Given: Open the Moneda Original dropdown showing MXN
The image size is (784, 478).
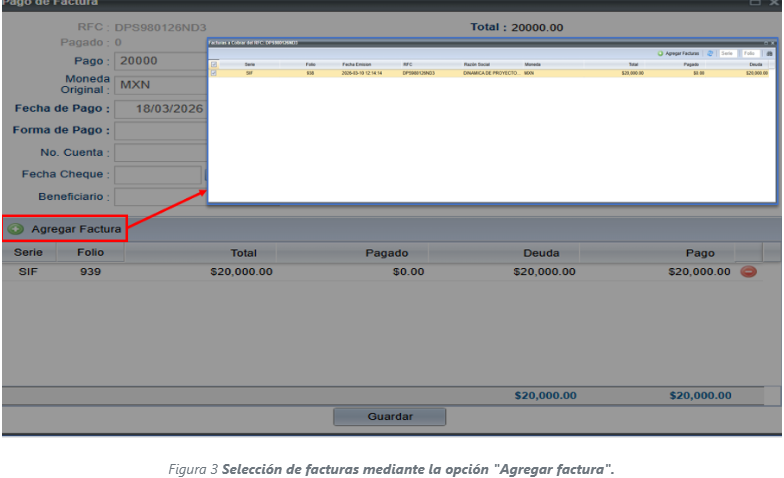Looking at the screenshot, I should 160,85.
